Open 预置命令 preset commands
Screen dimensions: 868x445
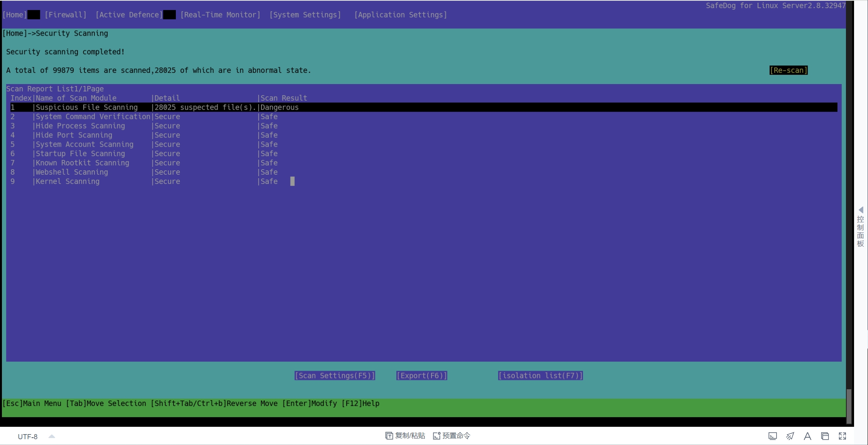450,436
